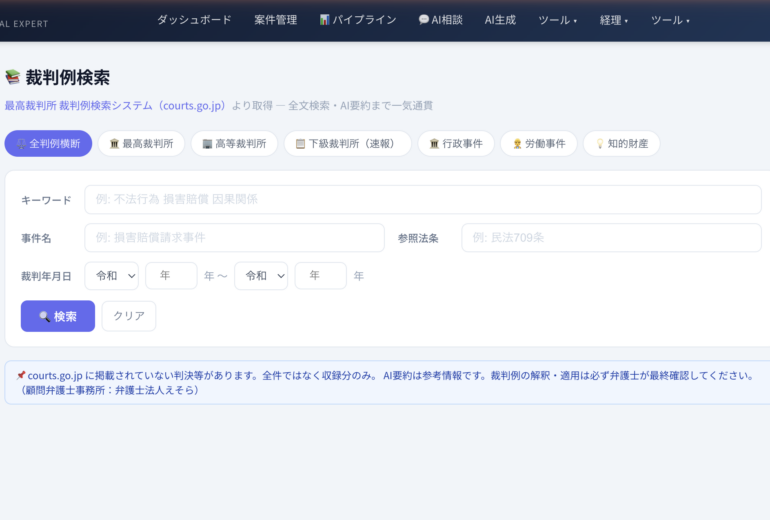Open the start era 令和 dropdown
This screenshot has height=520, width=770.
click(x=111, y=276)
